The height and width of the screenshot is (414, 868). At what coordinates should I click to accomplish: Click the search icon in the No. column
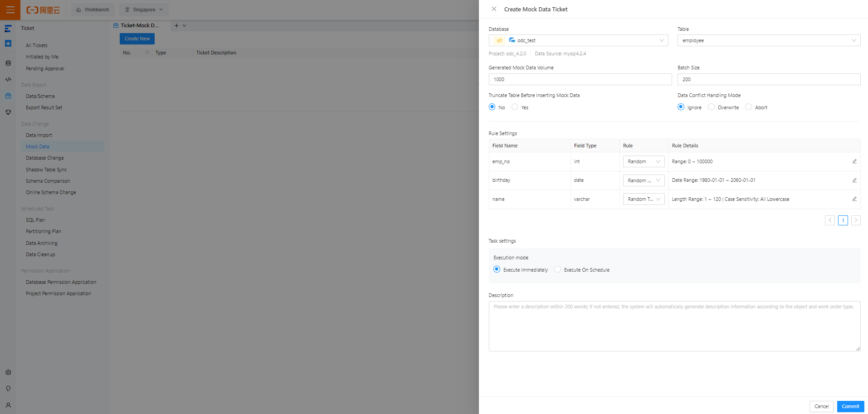click(x=147, y=53)
